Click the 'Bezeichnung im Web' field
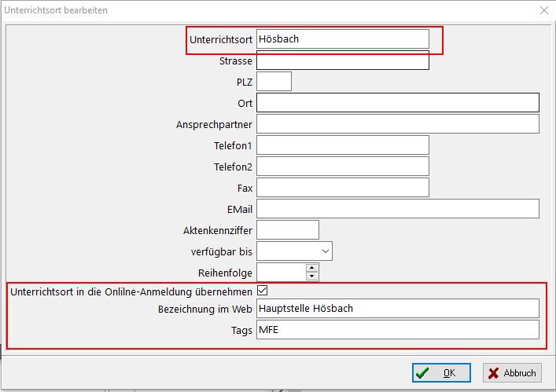Screen dimensions: 556x392 (397, 309)
